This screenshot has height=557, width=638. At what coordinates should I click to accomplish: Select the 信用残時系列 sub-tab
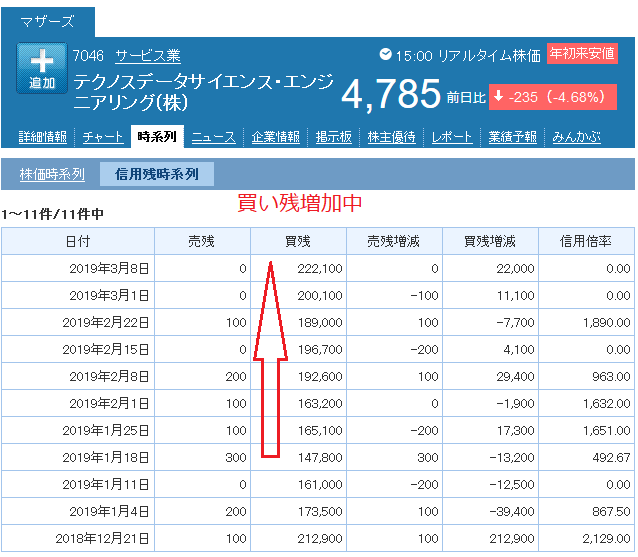click(156, 175)
